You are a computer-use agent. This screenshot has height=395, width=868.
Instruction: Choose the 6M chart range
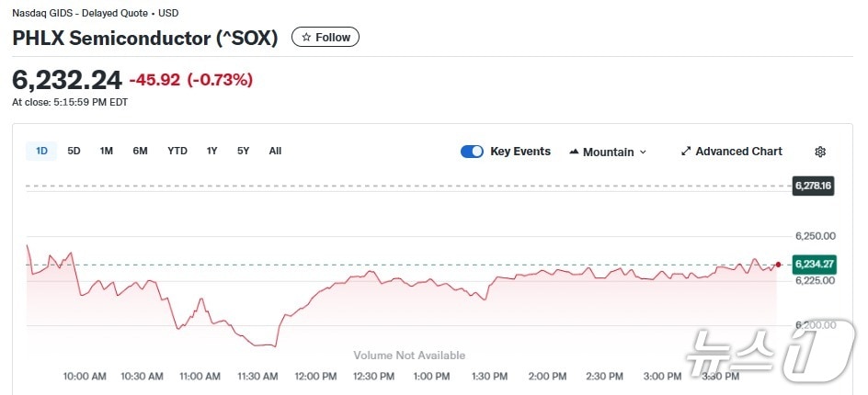140,151
